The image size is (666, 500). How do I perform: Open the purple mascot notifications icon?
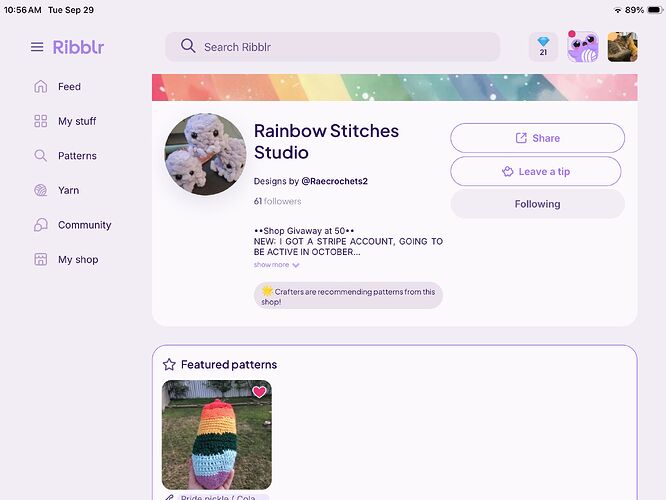[583, 47]
